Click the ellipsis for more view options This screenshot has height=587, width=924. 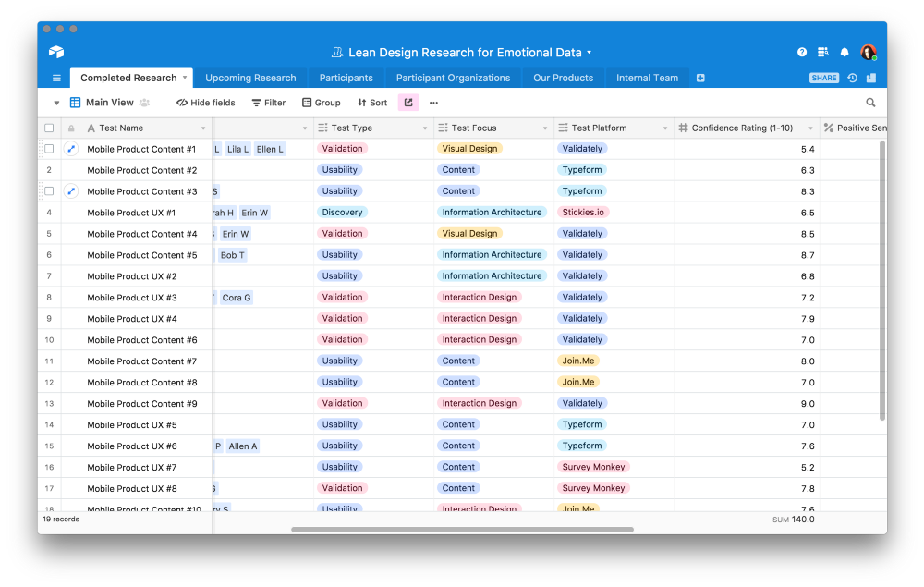(x=432, y=103)
